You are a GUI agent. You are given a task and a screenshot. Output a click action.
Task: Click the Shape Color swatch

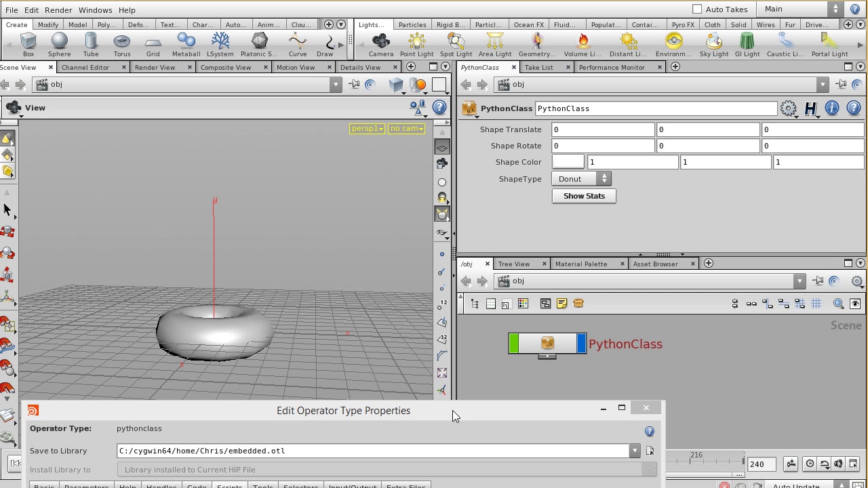pos(568,162)
